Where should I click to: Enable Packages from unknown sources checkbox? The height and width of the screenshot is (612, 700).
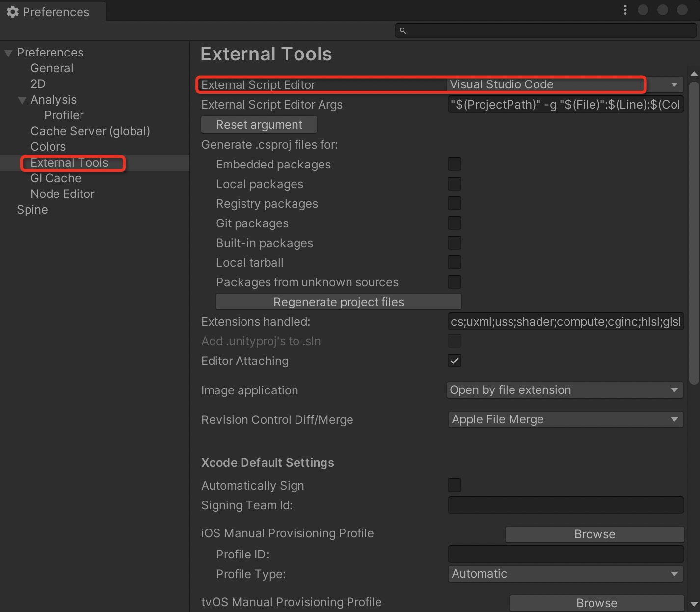pos(455,282)
